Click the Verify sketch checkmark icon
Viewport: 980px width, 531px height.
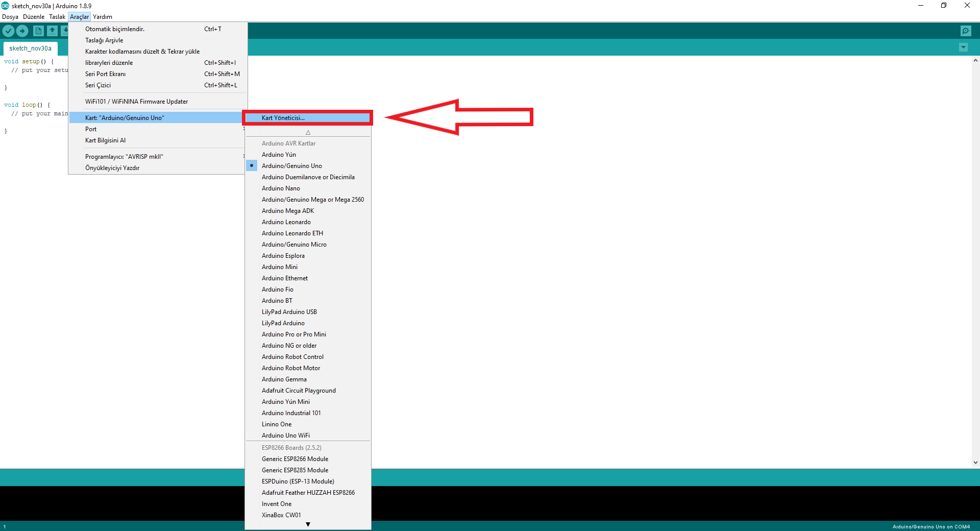8,31
